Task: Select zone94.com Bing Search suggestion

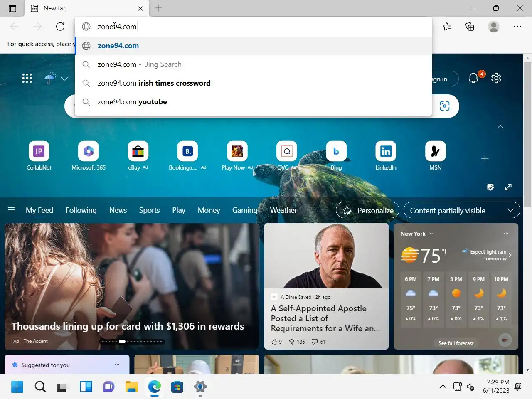Action: click(254, 64)
